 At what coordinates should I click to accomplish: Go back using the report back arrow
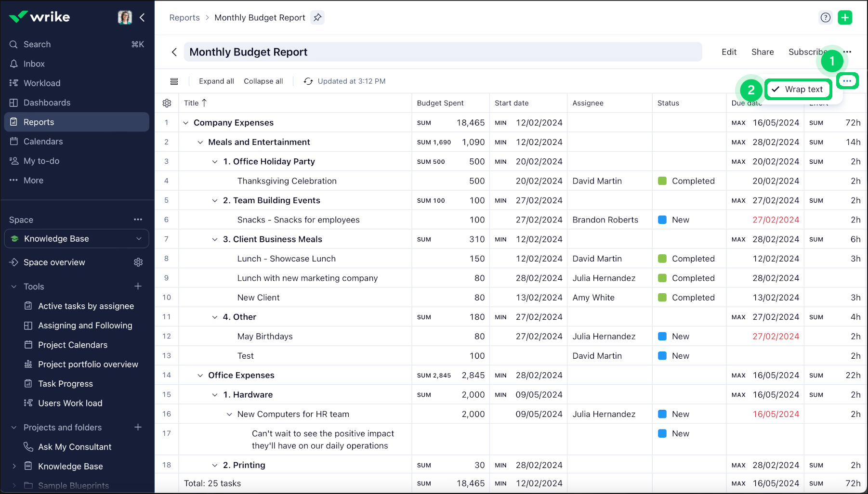(x=174, y=52)
